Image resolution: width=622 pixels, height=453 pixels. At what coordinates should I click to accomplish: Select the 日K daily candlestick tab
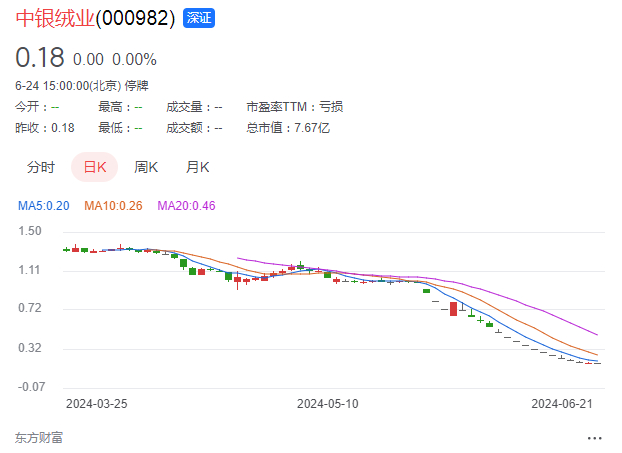tap(94, 167)
